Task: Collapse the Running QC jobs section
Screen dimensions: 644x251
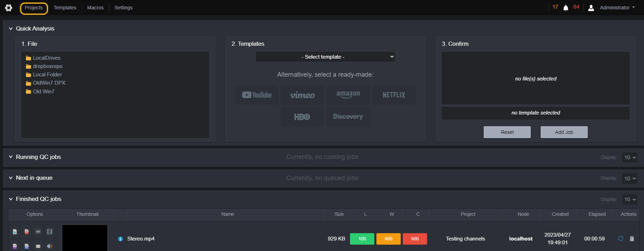Action: coord(11,157)
